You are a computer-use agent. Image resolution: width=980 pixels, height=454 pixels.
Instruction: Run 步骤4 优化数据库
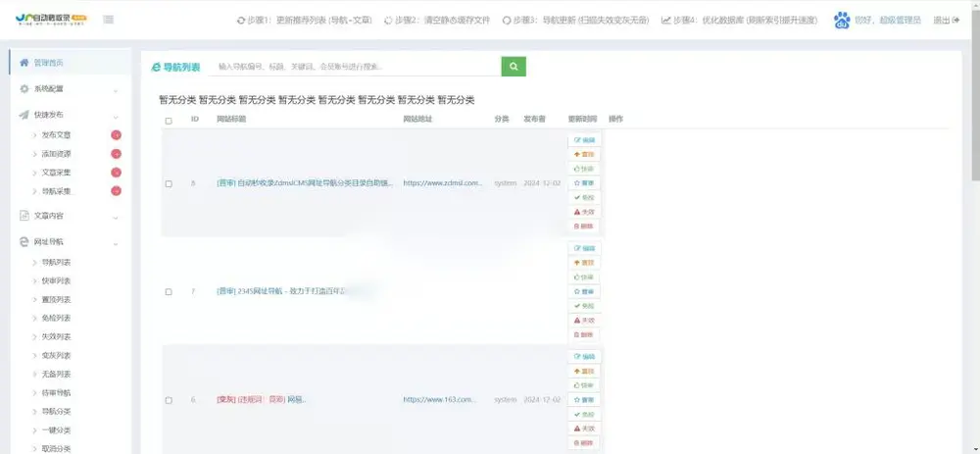coord(739,20)
